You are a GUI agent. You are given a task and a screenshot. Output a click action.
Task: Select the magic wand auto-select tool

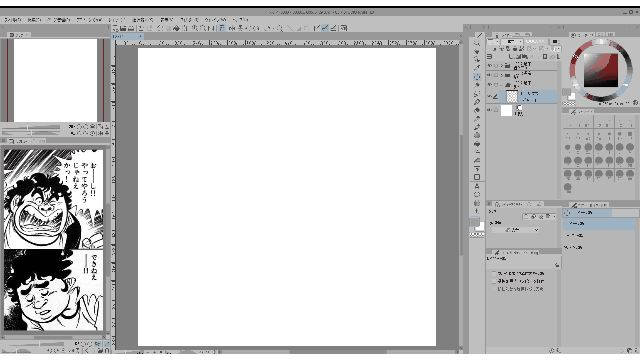pos(477,85)
